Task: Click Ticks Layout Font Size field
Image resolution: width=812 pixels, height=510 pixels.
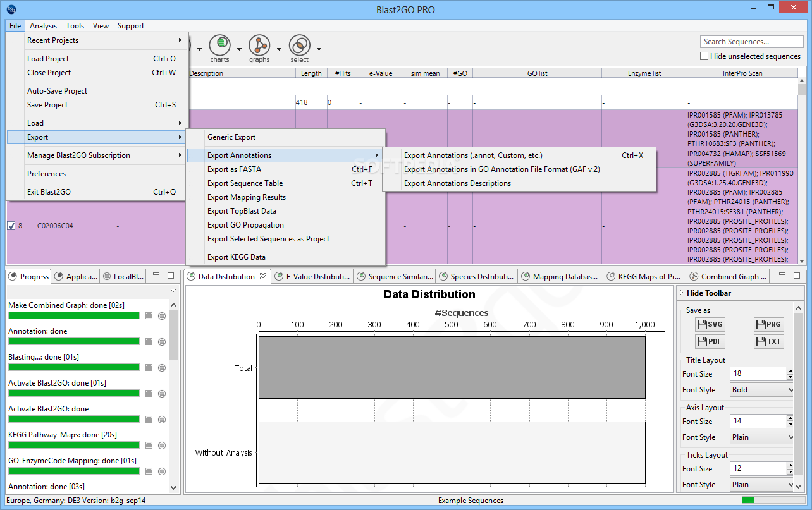Action: point(758,469)
